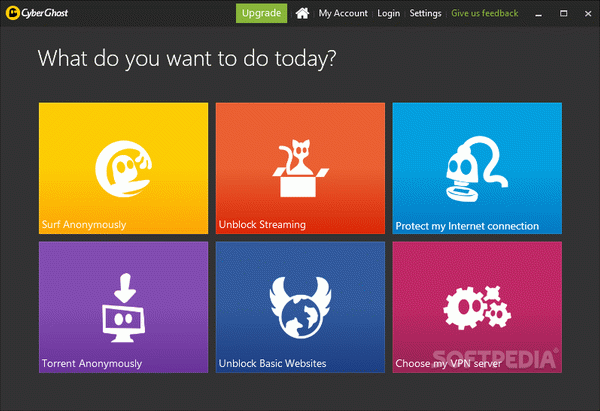Image resolution: width=600 pixels, height=411 pixels.
Task: Click the winged globe Unblock Websites icon
Action: 300,307
